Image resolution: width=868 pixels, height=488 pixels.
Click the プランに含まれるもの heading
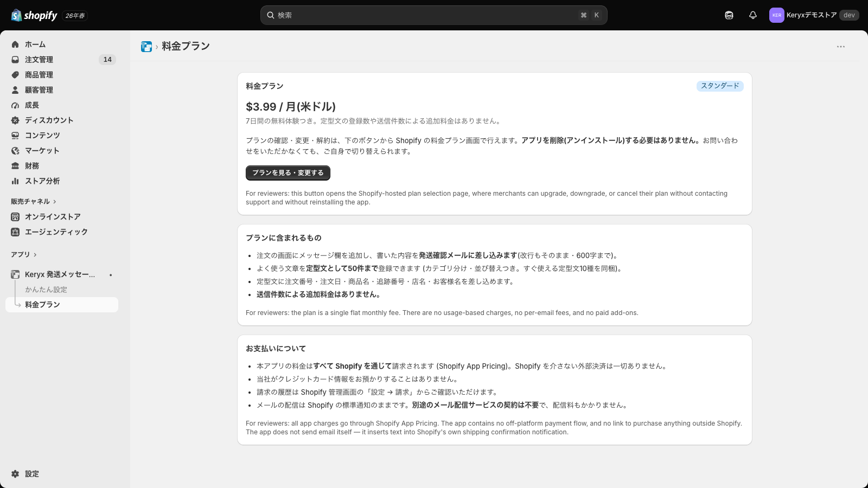click(x=284, y=238)
